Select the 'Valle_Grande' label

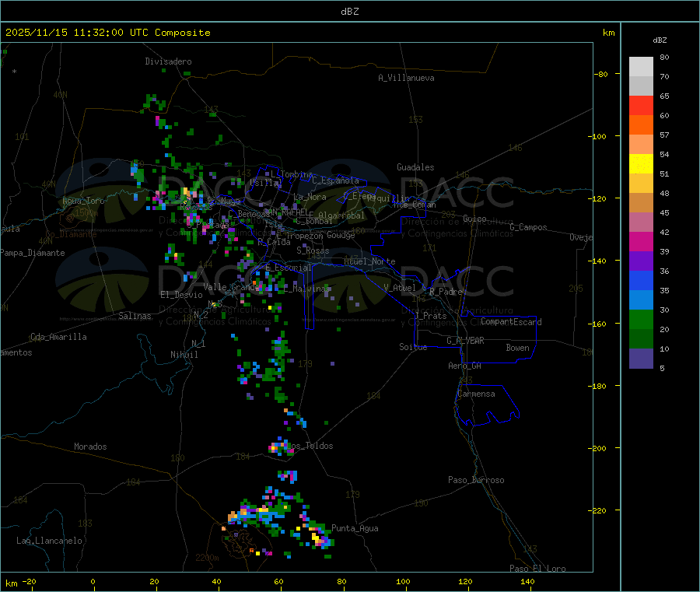tap(232, 287)
